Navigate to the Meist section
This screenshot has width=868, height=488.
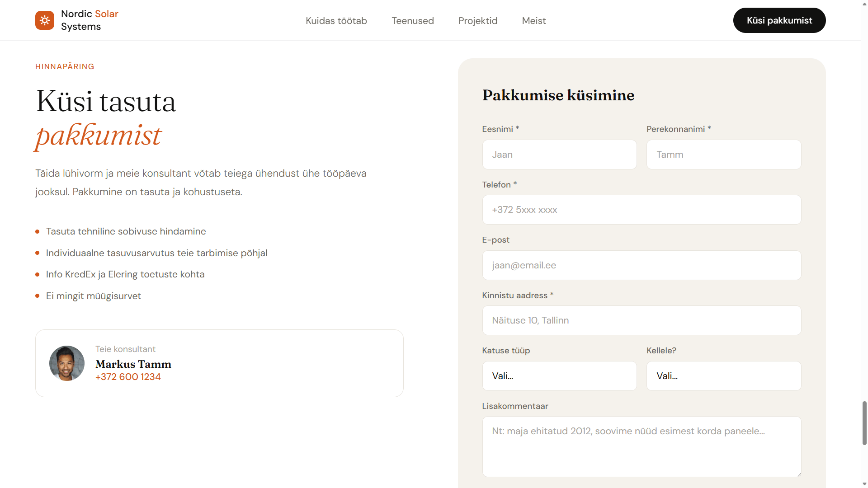tap(533, 21)
